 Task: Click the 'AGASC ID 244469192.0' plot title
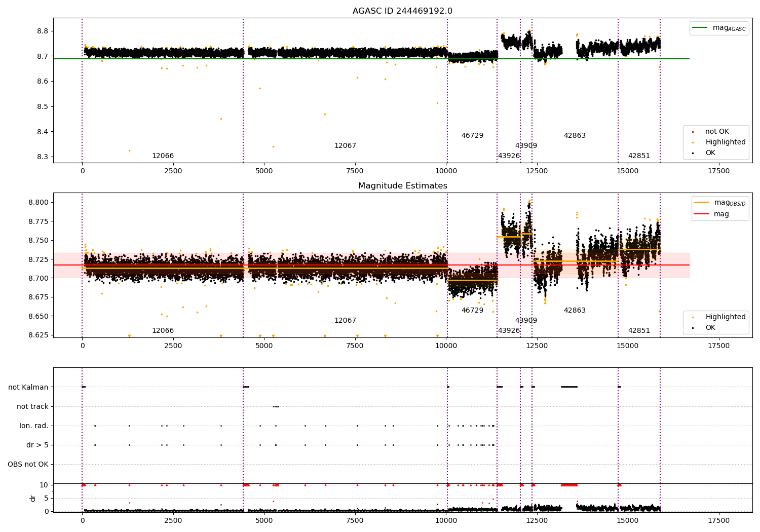point(402,11)
